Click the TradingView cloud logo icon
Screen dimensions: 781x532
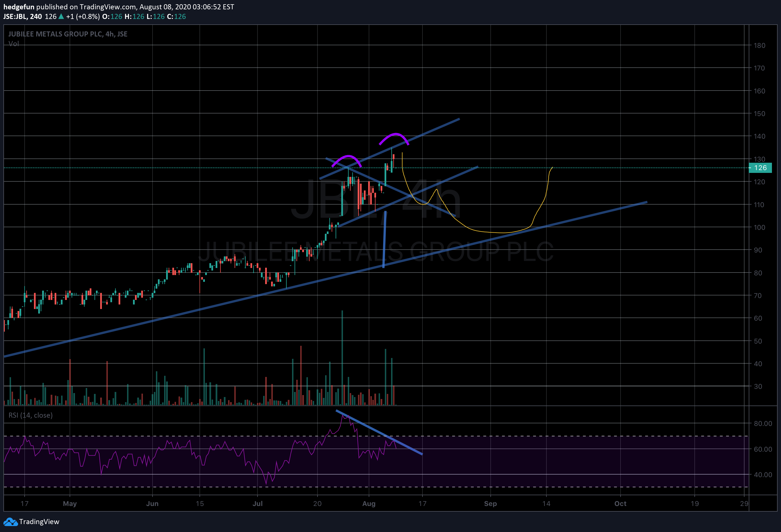pos(10,522)
